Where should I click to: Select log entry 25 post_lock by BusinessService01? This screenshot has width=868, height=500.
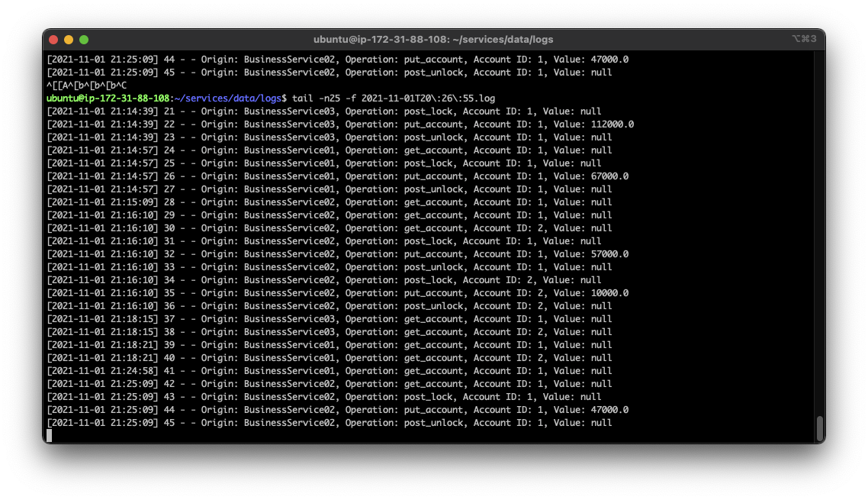324,163
